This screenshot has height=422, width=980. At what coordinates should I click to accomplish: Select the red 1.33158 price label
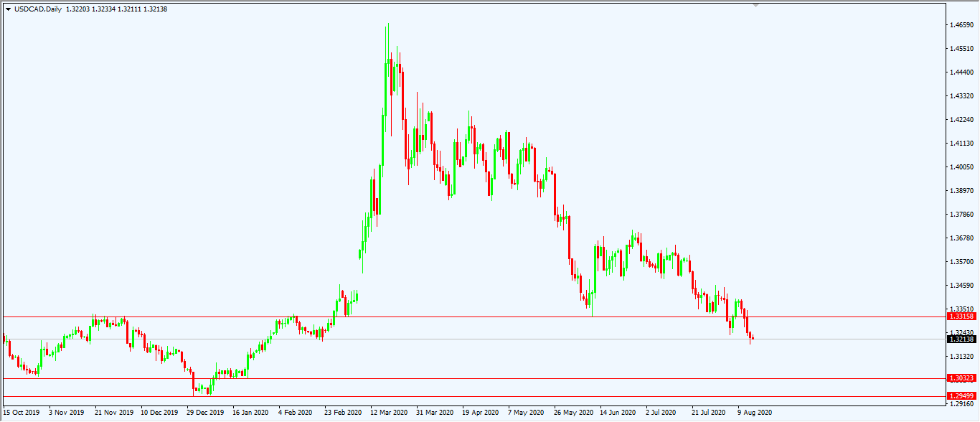(x=961, y=316)
